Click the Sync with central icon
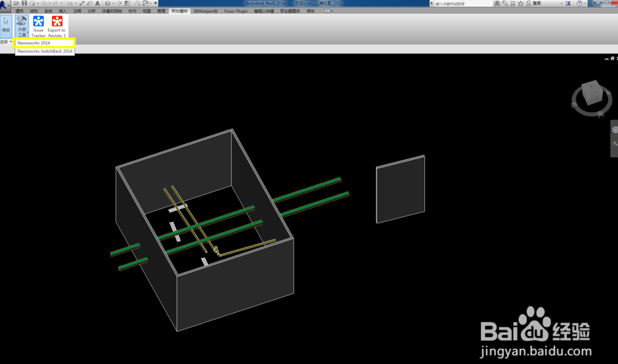 tap(32, 3)
